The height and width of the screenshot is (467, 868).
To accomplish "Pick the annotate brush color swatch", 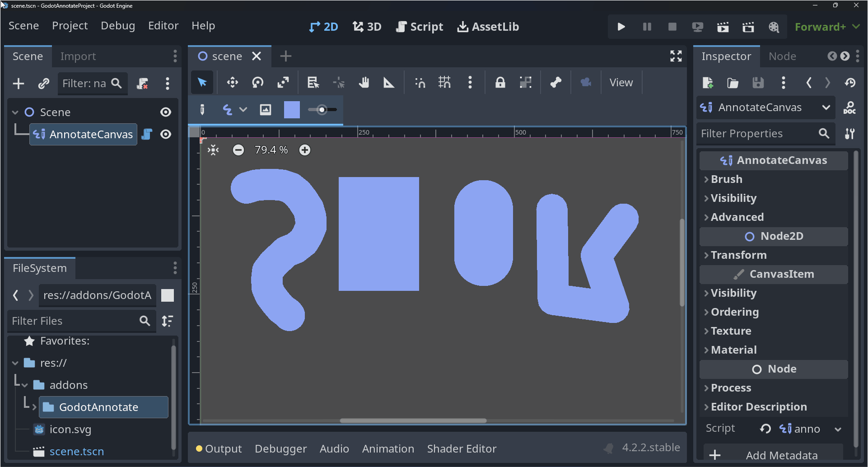I will (292, 110).
